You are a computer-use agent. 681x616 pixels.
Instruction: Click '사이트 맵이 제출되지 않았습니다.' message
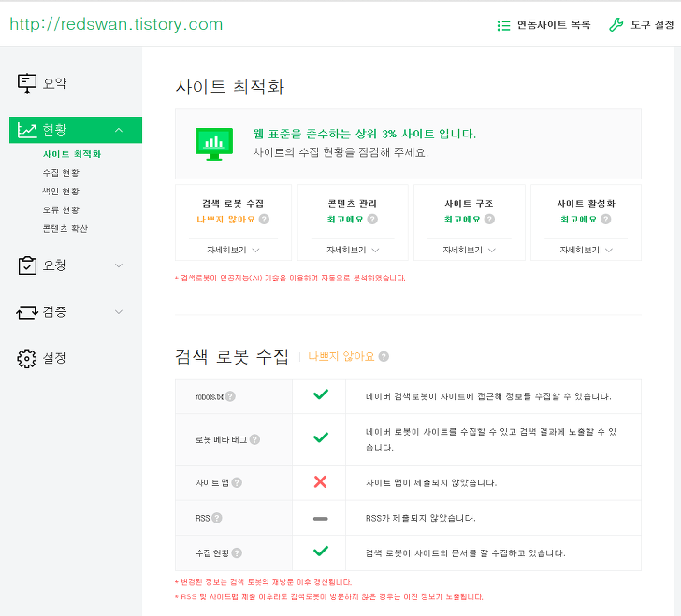(431, 482)
